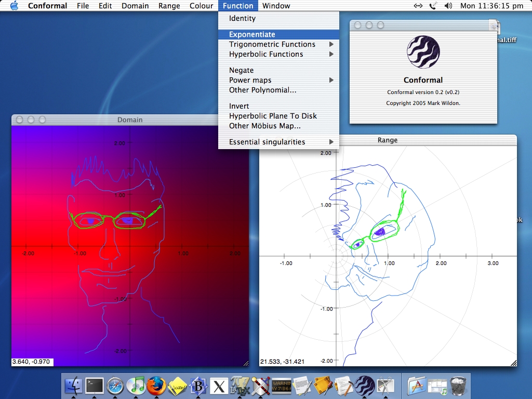Launch Terminal from the dock
Screen dimensions: 532x399
coord(94,385)
